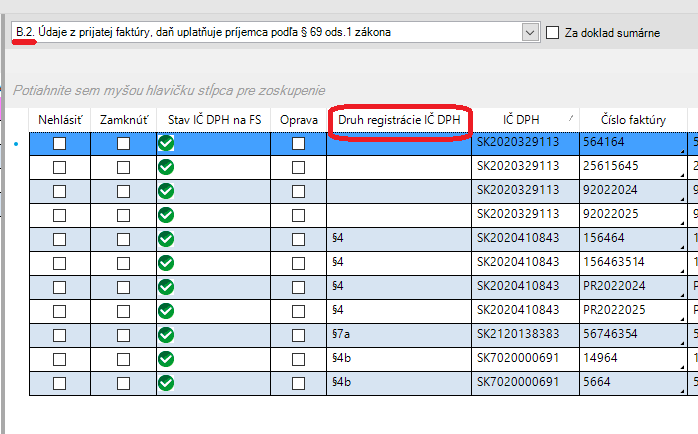Click green status check for invoice 92022025
This screenshot has width=698, height=434.
coord(166,215)
